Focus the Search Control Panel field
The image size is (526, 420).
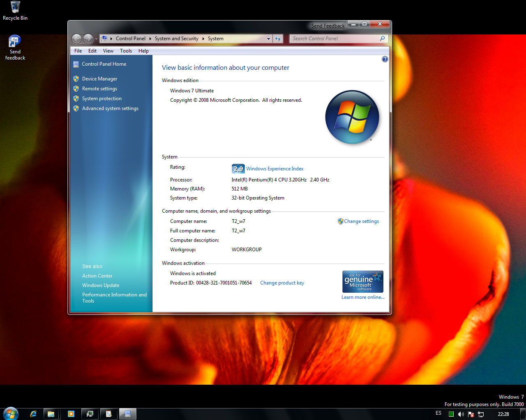[x=339, y=39]
